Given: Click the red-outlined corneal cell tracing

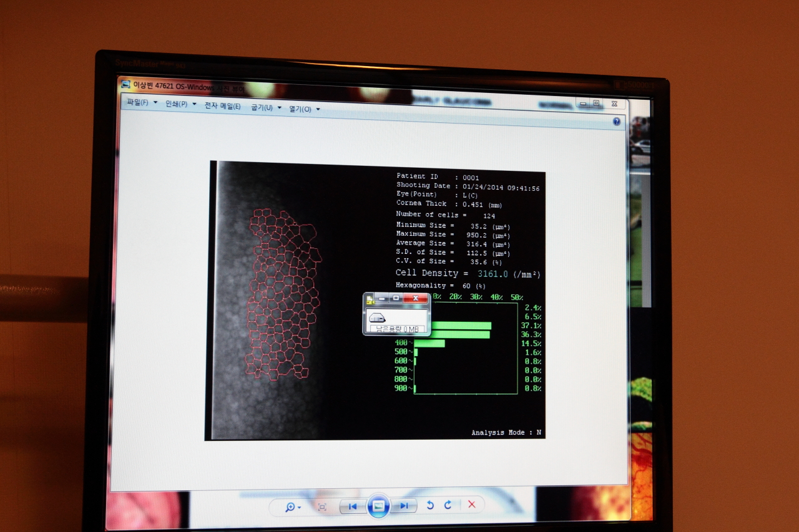Looking at the screenshot, I should tap(284, 294).
